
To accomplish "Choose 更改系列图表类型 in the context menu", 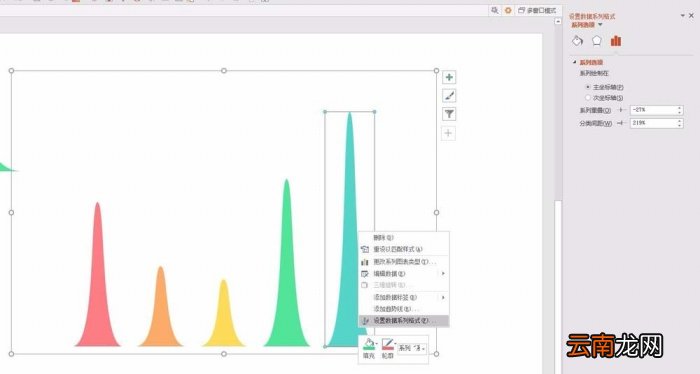I will (x=404, y=262).
